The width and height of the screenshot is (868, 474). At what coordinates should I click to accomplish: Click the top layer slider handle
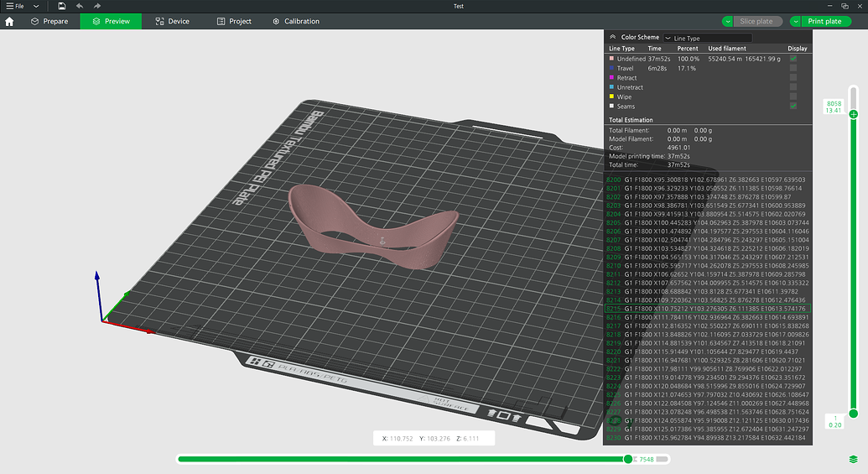(x=854, y=114)
